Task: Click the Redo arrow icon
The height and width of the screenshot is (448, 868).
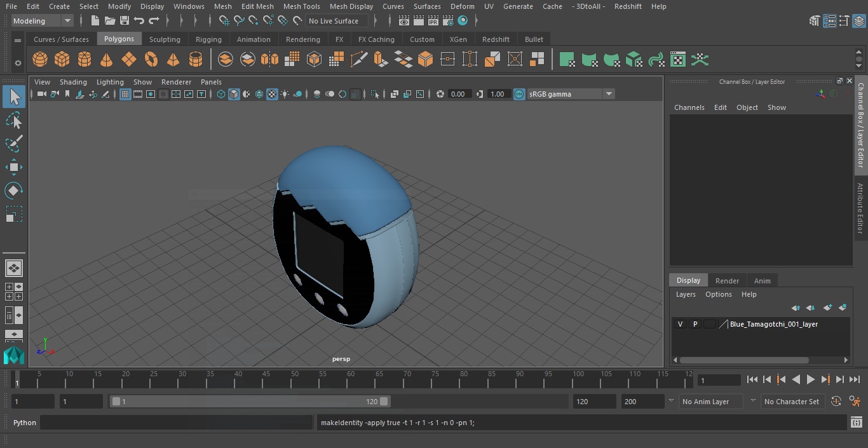Action: point(154,20)
